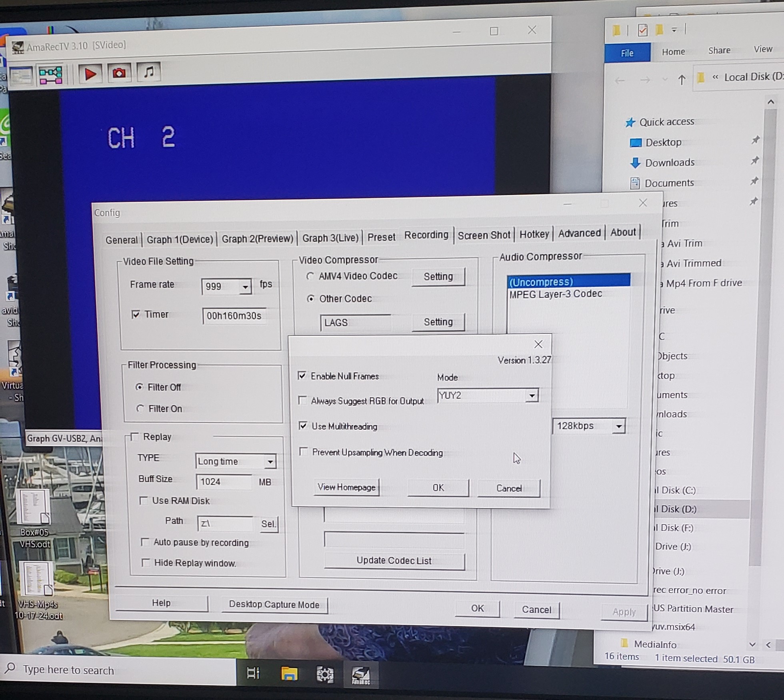Check Auto pause by recording
Viewport: 784px width, 700px height.
pos(145,542)
